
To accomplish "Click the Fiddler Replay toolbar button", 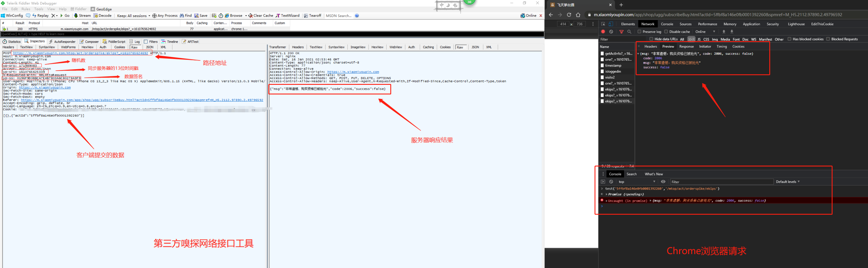I will coord(41,16).
